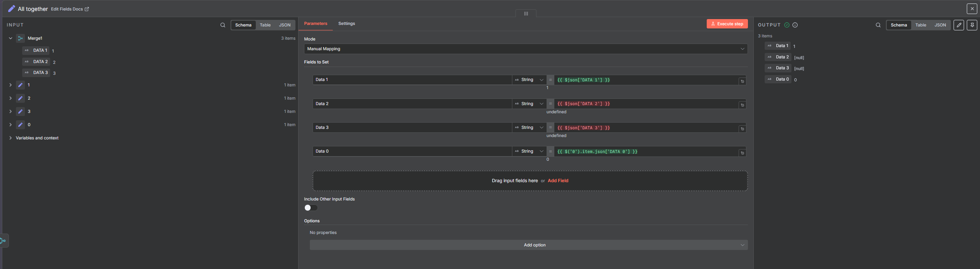
Task: Switch output view to JSON
Action: click(940, 25)
